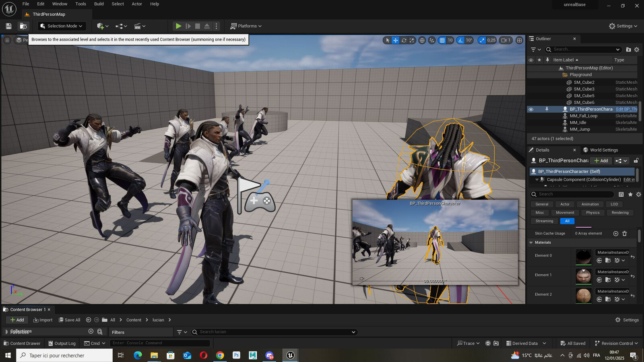Viewport: 644px width, 362px height.
Task: Select the All filter in Details
Action: click(x=567, y=221)
